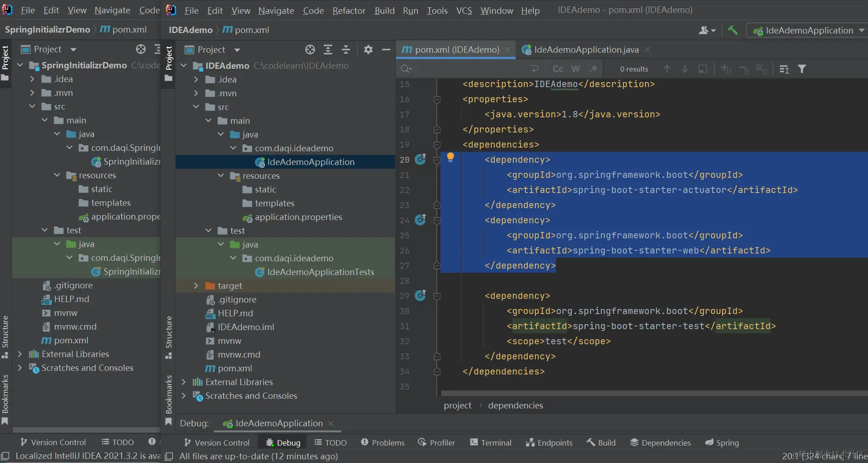Click the status bar tool window toggle icon

pyautogui.click(x=169, y=456)
